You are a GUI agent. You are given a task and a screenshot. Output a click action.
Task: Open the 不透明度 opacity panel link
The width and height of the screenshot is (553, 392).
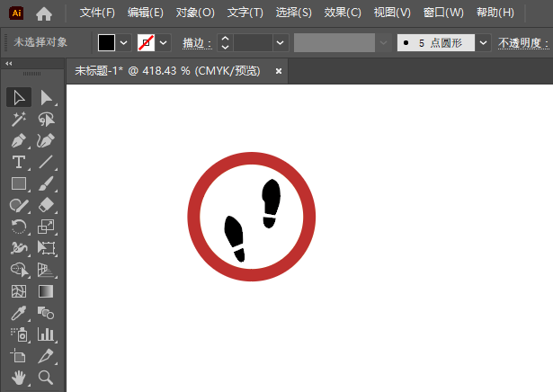[x=523, y=43]
